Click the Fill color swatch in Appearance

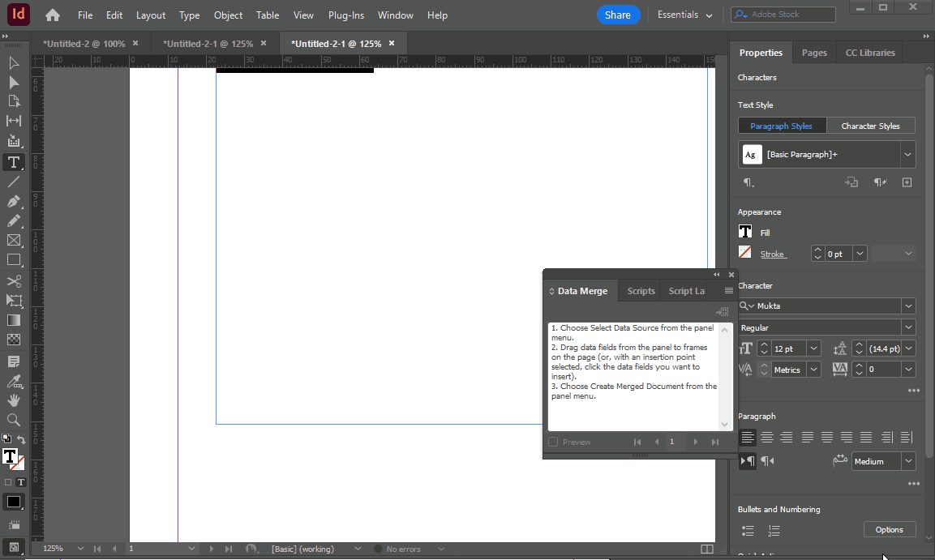[745, 232]
